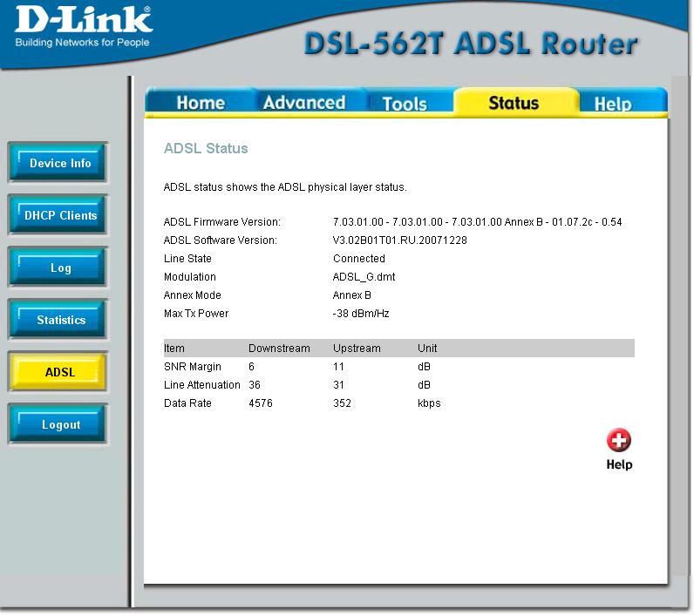The image size is (694, 616).
Task: Click the ADSL firmware version value
Action: click(477, 222)
